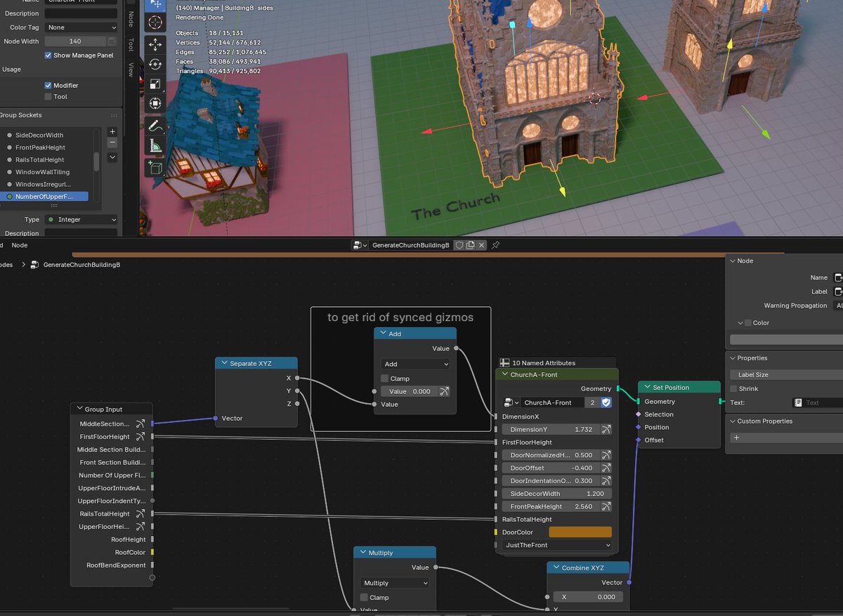Adjust the Node Width 140 field
This screenshot has height=616, width=843.
click(x=75, y=41)
